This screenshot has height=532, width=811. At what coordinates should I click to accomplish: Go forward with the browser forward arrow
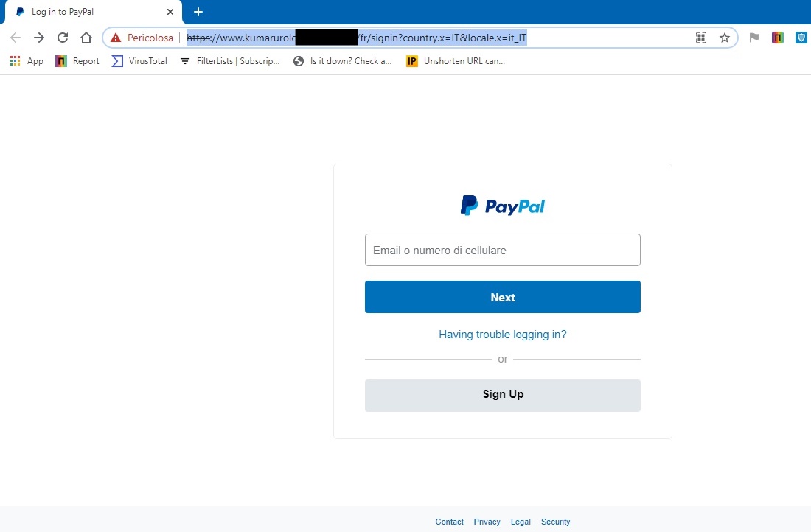tap(39, 38)
